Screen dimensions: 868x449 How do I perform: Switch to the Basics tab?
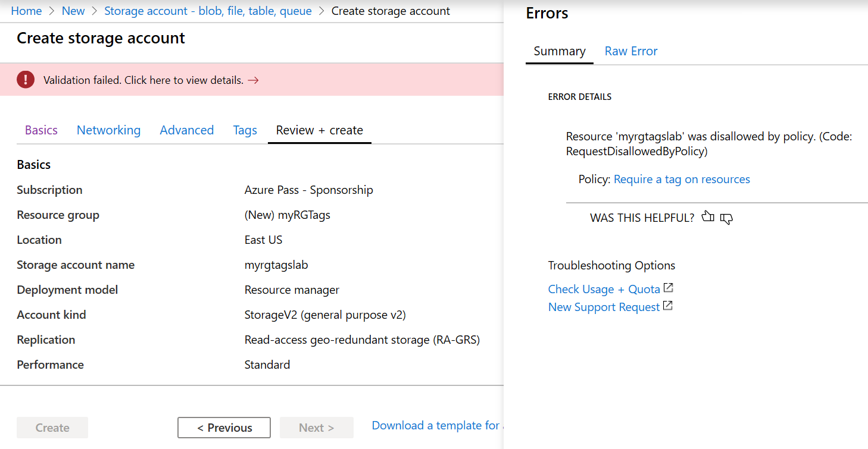coord(40,130)
